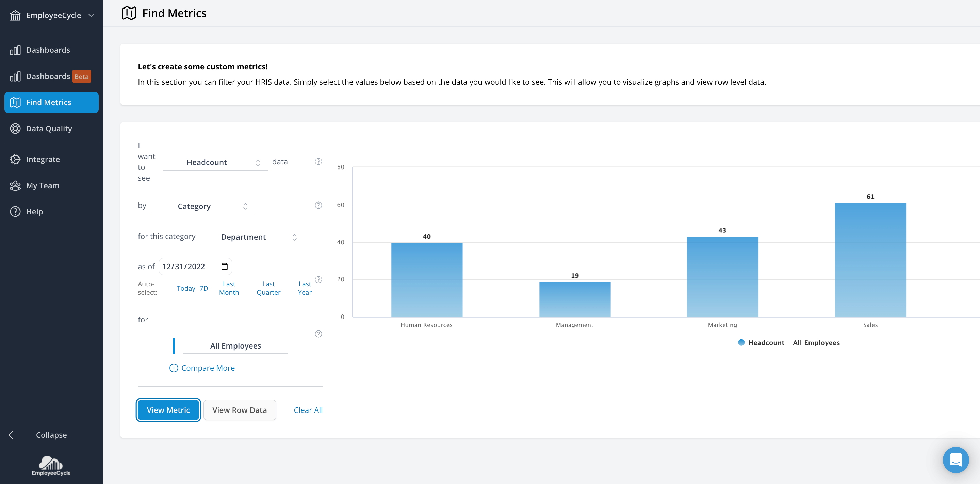
Task: Click help icon beside Category selector
Action: [318, 206]
